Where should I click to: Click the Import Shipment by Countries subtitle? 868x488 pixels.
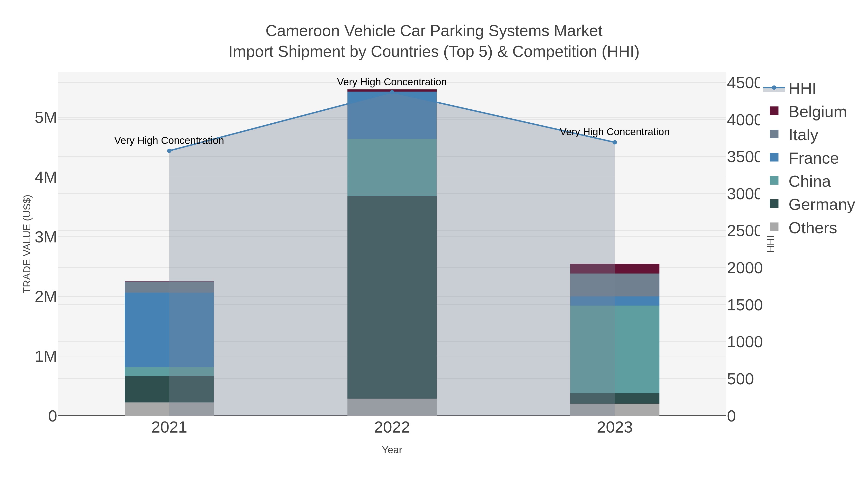[x=434, y=52]
